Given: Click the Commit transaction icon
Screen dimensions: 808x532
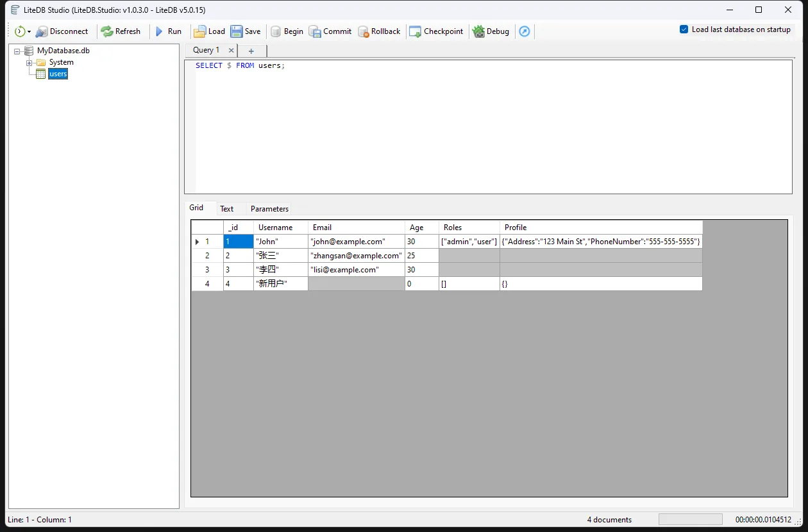Looking at the screenshot, I should tap(315, 31).
